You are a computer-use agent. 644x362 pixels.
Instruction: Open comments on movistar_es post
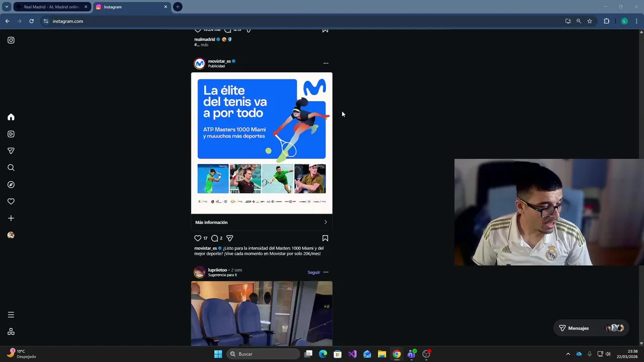click(215, 238)
